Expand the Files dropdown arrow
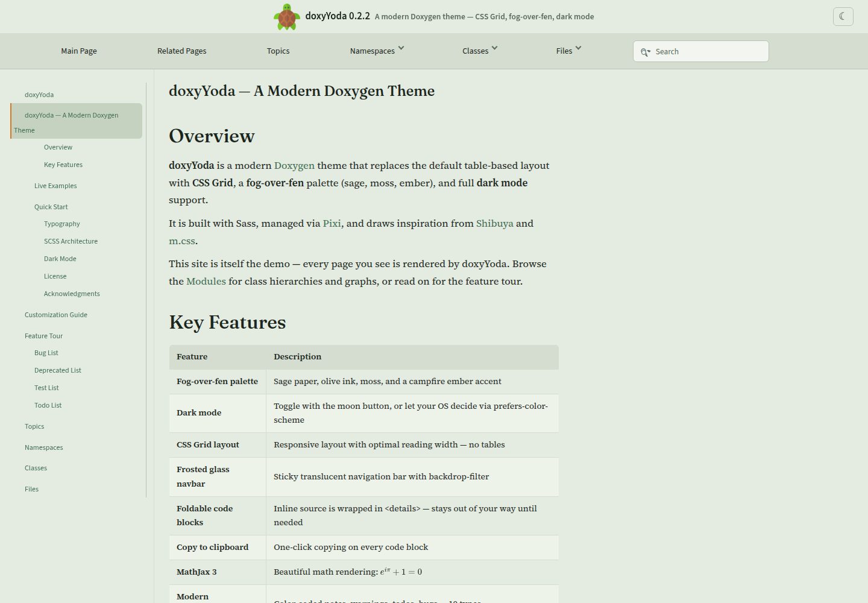 [579, 48]
